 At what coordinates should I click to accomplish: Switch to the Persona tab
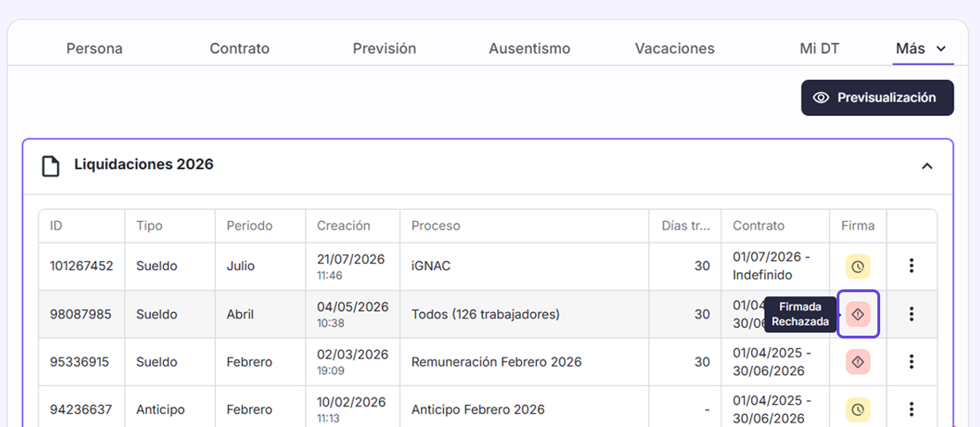(94, 48)
